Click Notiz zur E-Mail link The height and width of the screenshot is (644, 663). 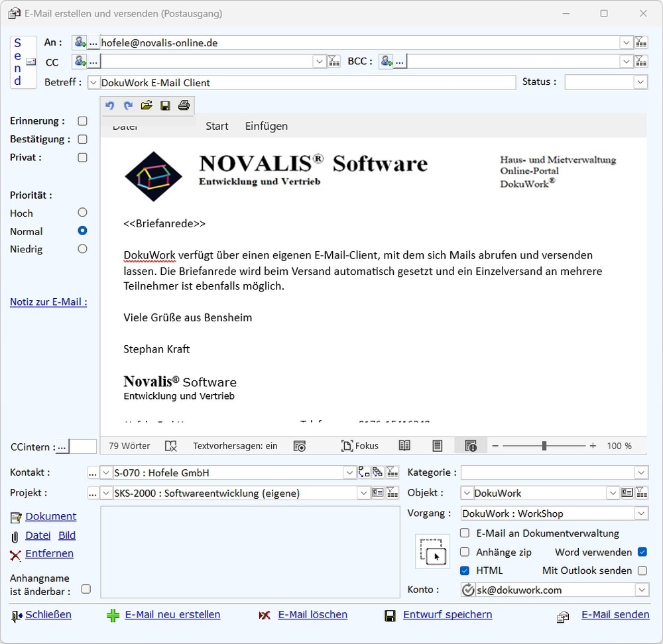click(x=48, y=301)
